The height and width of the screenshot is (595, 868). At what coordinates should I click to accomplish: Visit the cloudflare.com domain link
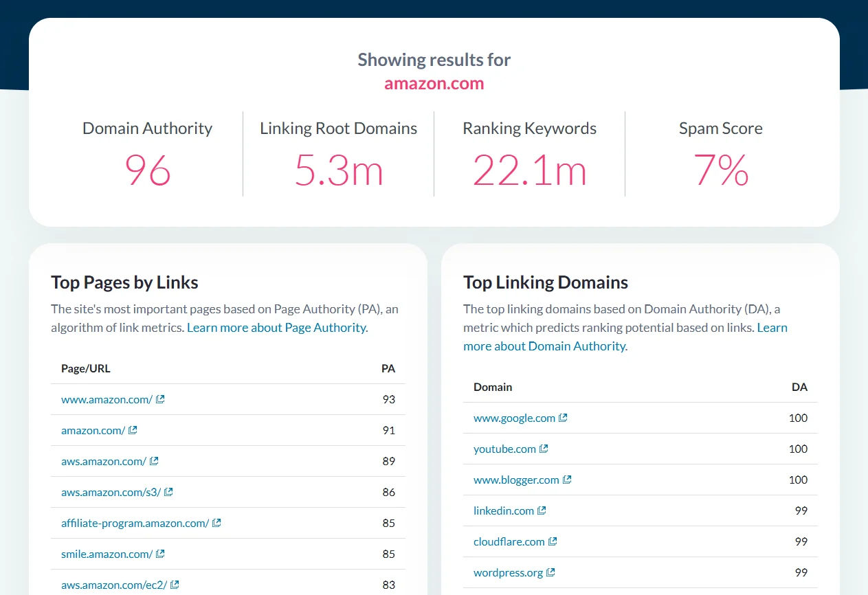tap(509, 541)
